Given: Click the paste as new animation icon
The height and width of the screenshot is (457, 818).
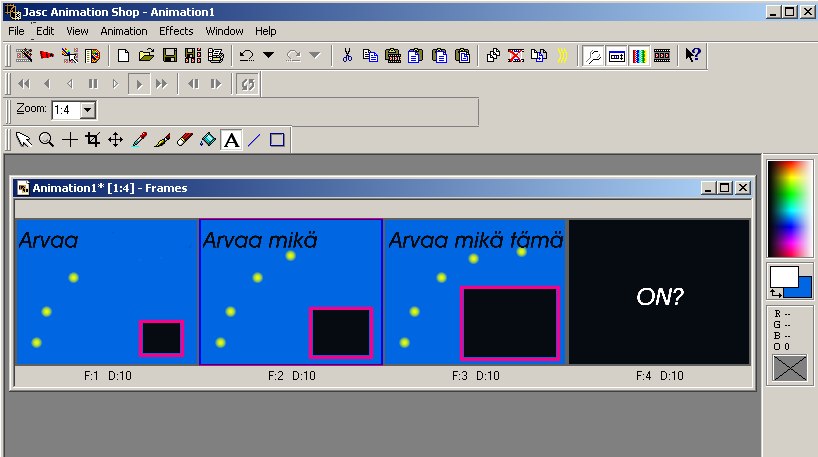Looking at the screenshot, I should click(x=393, y=55).
